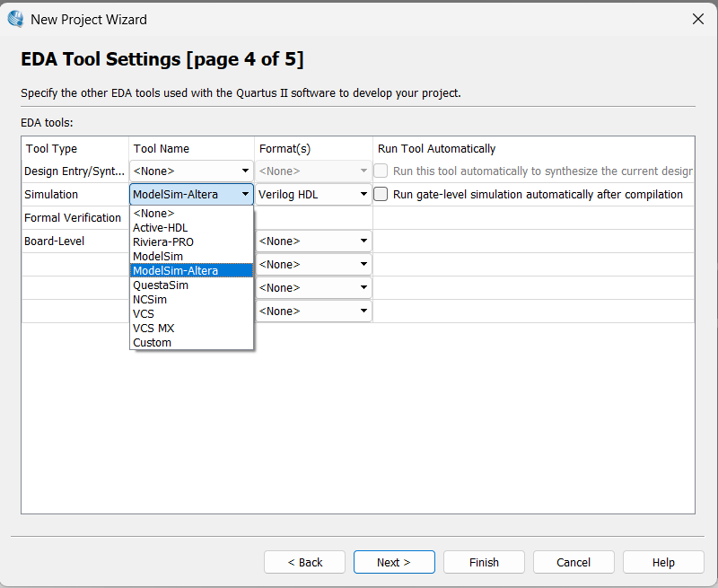This screenshot has width=718, height=588.
Task: Cancel the project wizard
Action: coord(574,562)
